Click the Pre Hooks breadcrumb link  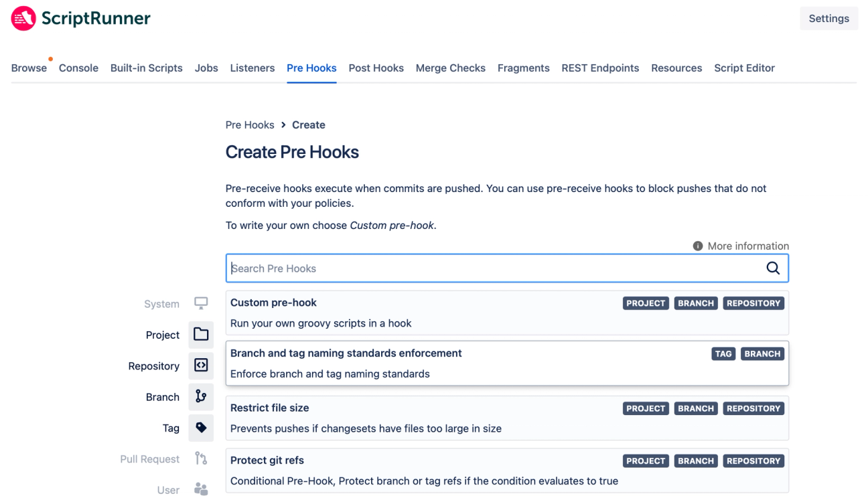click(250, 124)
